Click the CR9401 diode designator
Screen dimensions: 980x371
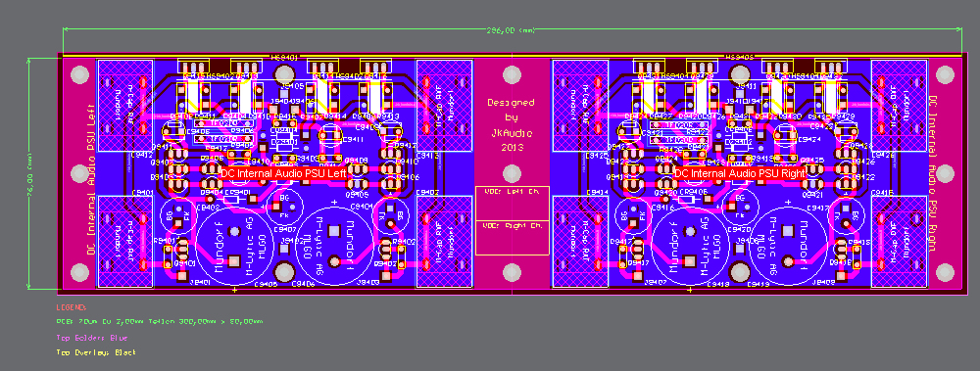click(237, 192)
